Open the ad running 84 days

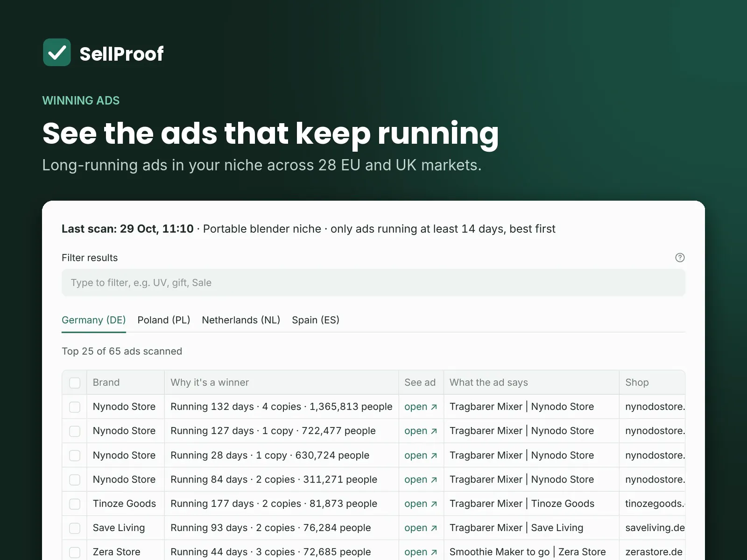421,479
